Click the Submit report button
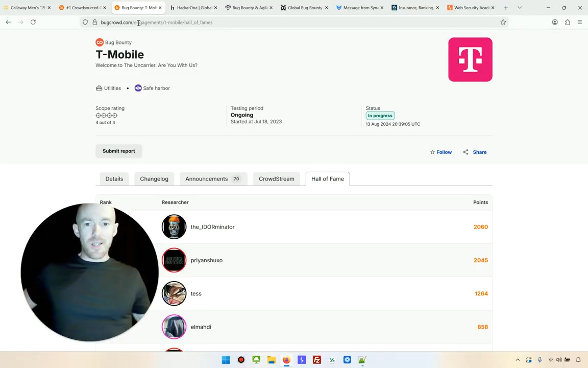 (x=118, y=151)
